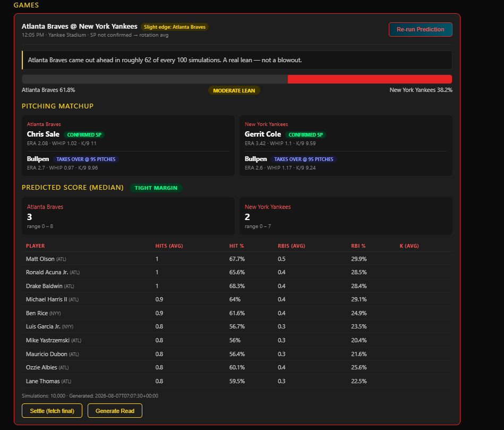504x430 pixels.
Task: Click the Gerrit Cole pitcher name
Action: coord(263,134)
